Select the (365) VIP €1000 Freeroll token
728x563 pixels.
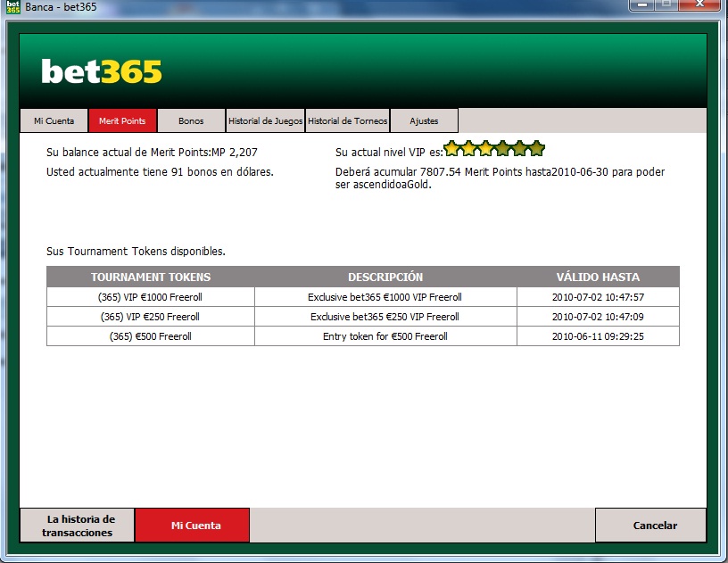coord(151,297)
